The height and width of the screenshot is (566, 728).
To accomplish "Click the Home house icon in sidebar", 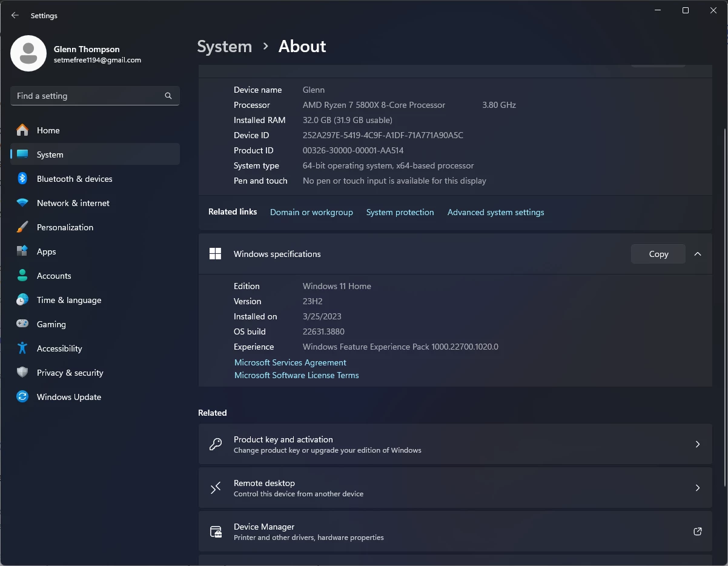I will pyautogui.click(x=22, y=130).
